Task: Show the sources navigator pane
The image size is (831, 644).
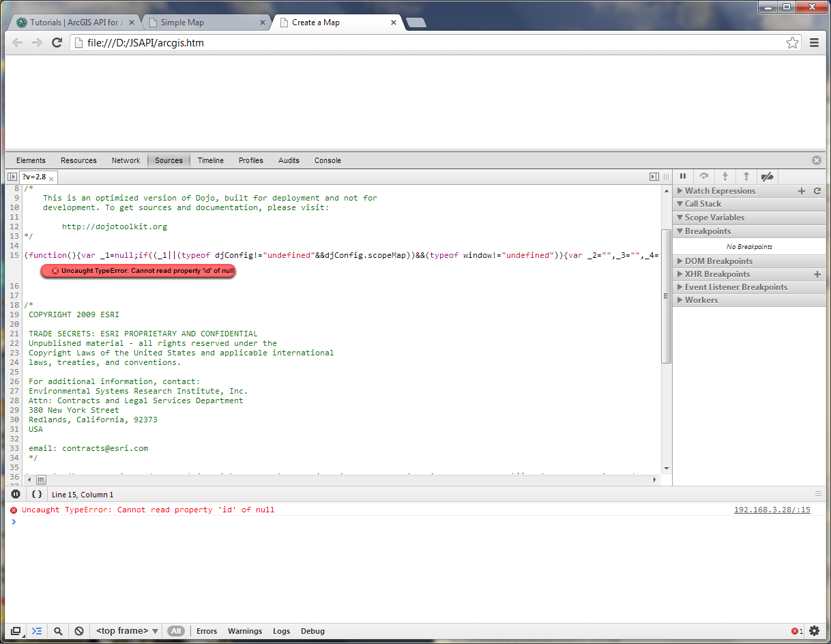Action: point(12,177)
